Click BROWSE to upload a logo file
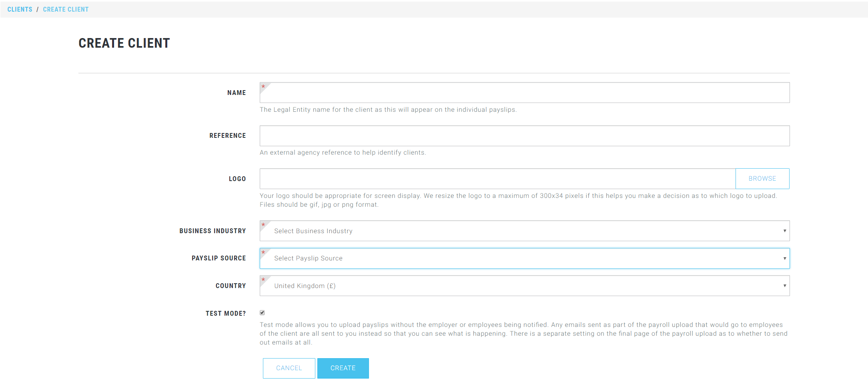This screenshot has height=389, width=868. tap(762, 178)
